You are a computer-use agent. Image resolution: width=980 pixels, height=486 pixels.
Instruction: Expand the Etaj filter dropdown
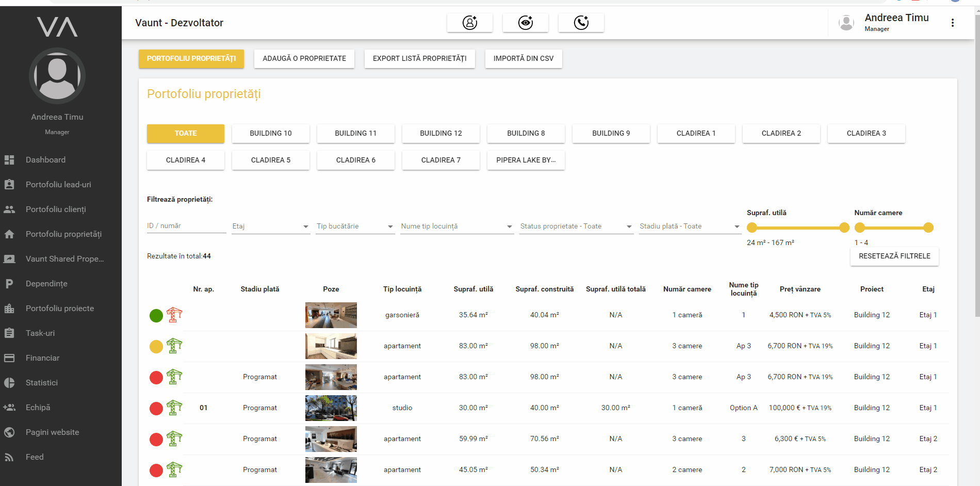[x=271, y=226]
